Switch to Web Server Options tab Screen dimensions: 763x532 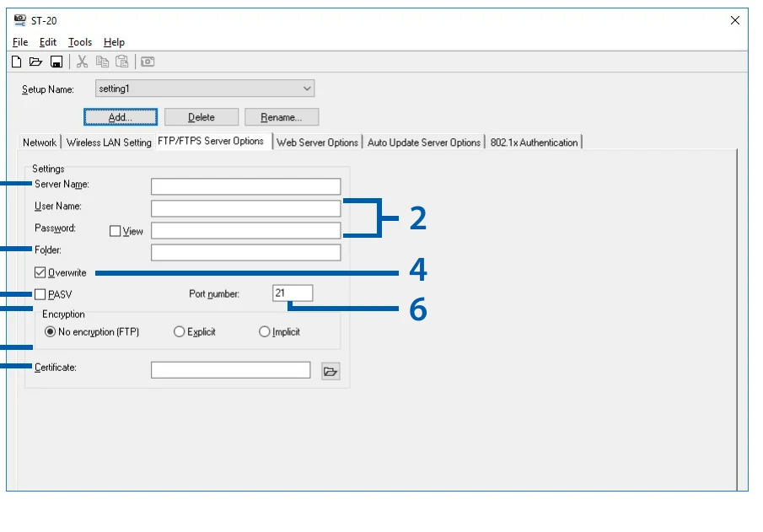[x=317, y=142]
